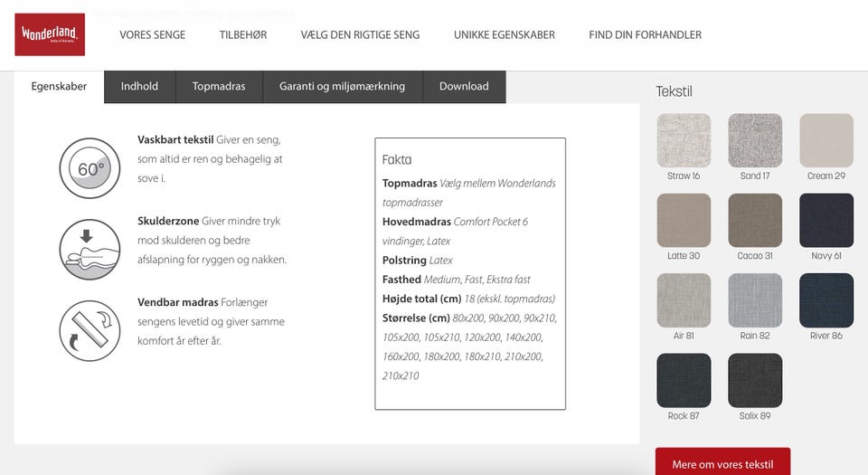This screenshot has width=868, height=475.
Task: Click the Salix 89 caption text
Action: (755, 416)
